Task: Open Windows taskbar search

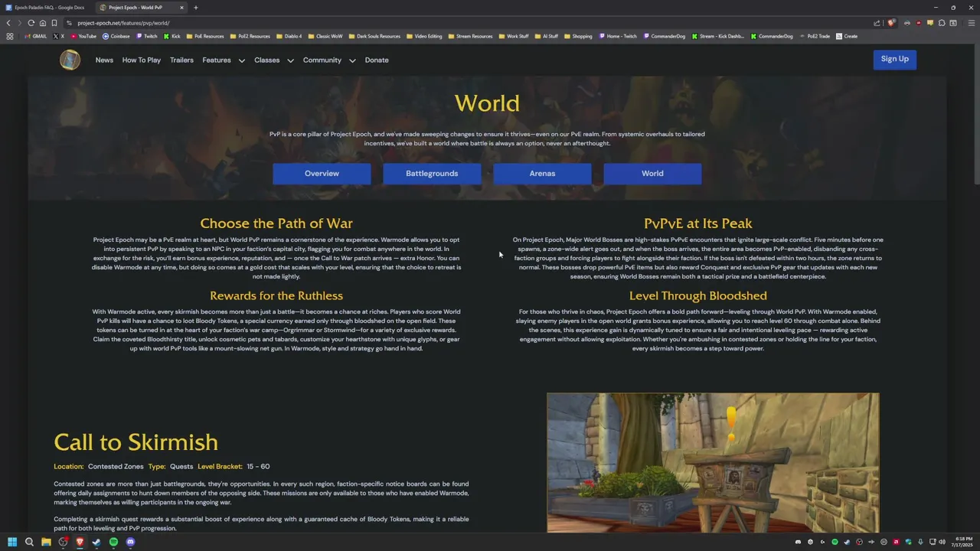Action: [29, 542]
